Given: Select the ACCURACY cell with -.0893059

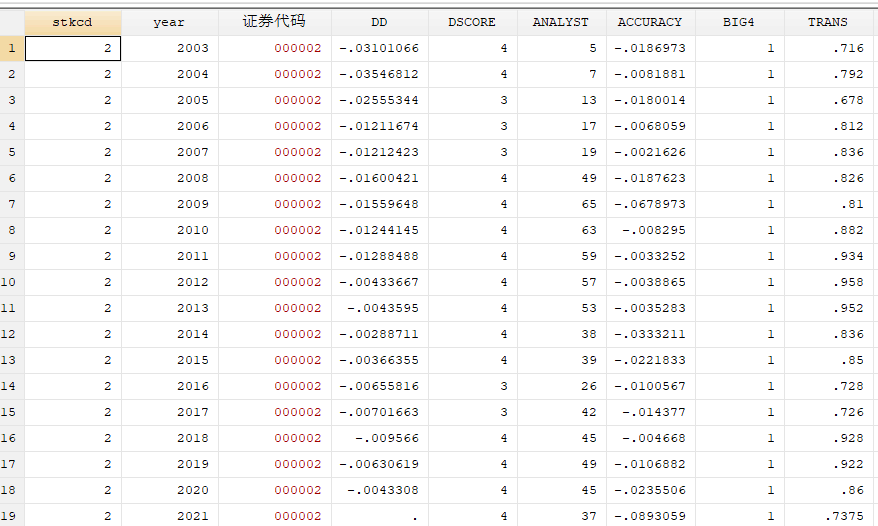Looking at the screenshot, I should click(x=649, y=516).
